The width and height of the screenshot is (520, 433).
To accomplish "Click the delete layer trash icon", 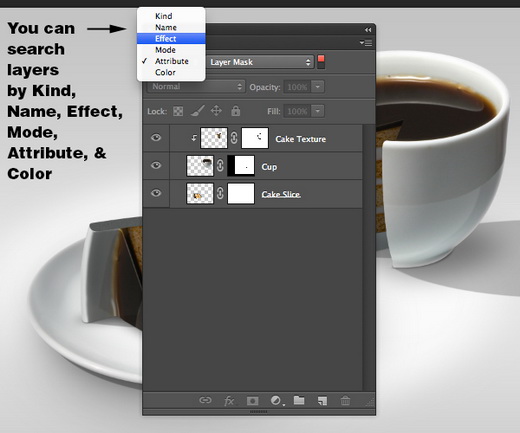I will tap(345, 400).
